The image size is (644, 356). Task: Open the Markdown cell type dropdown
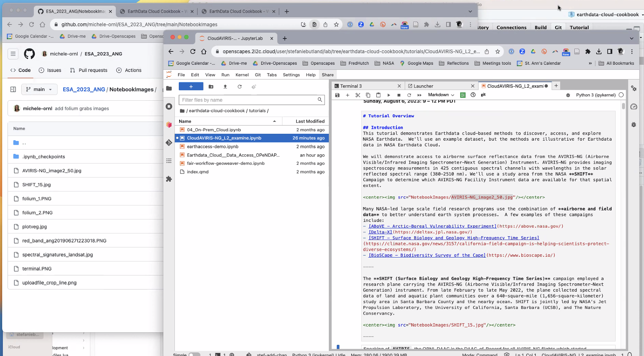(441, 95)
